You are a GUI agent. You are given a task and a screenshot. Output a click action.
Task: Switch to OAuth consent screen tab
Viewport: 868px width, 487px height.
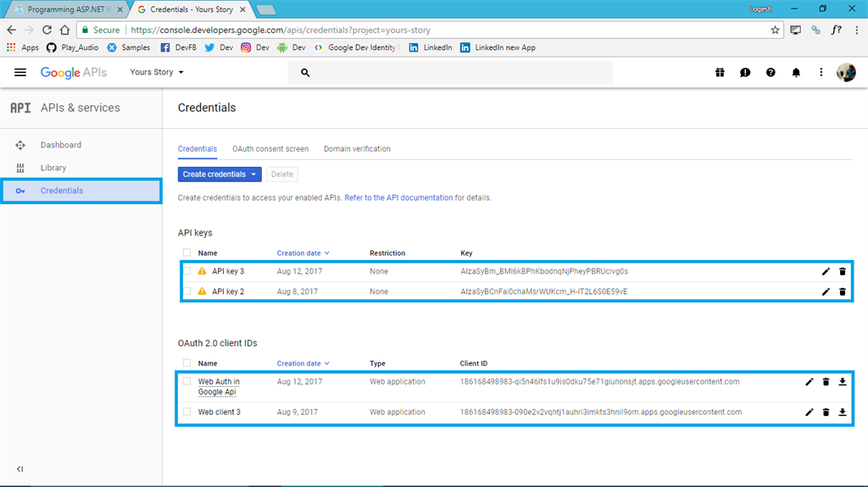tap(270, 149)
